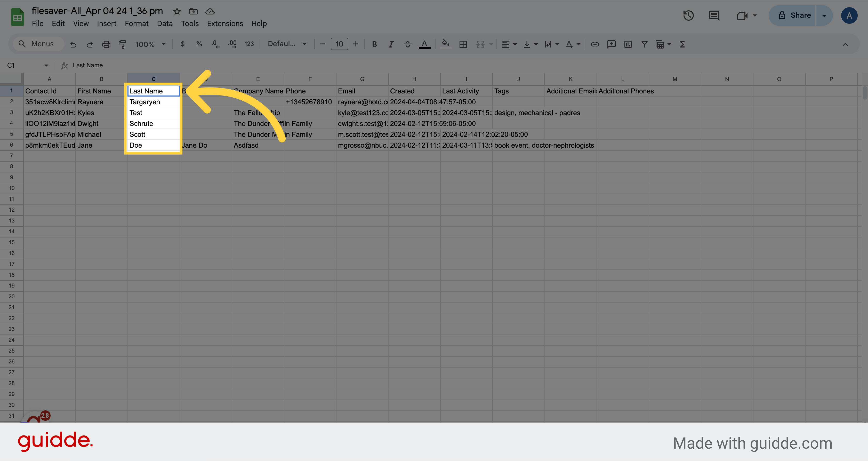Open the fill color picker

tap(445, 44)
